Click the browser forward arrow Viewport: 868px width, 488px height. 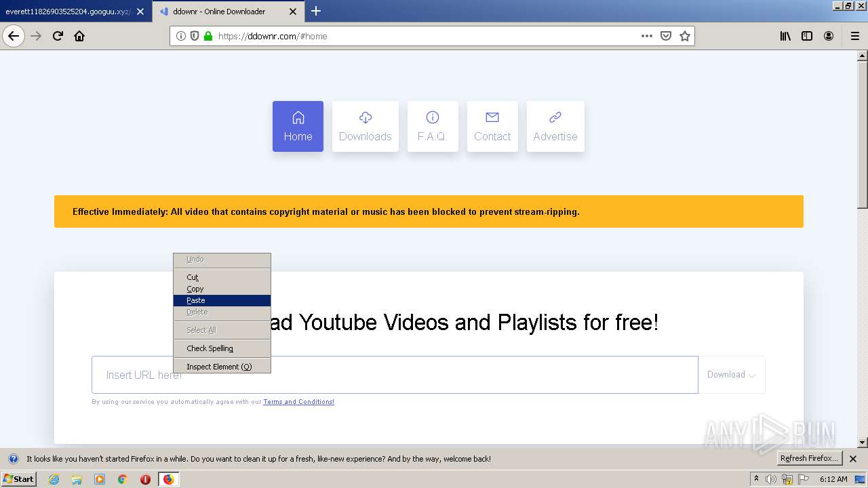(36, 36)
